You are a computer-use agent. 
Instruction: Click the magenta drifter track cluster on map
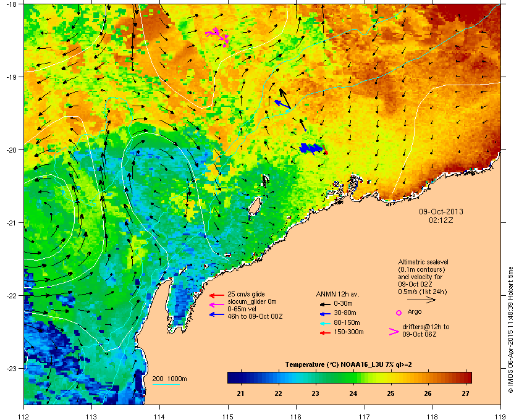coord(217,36)
